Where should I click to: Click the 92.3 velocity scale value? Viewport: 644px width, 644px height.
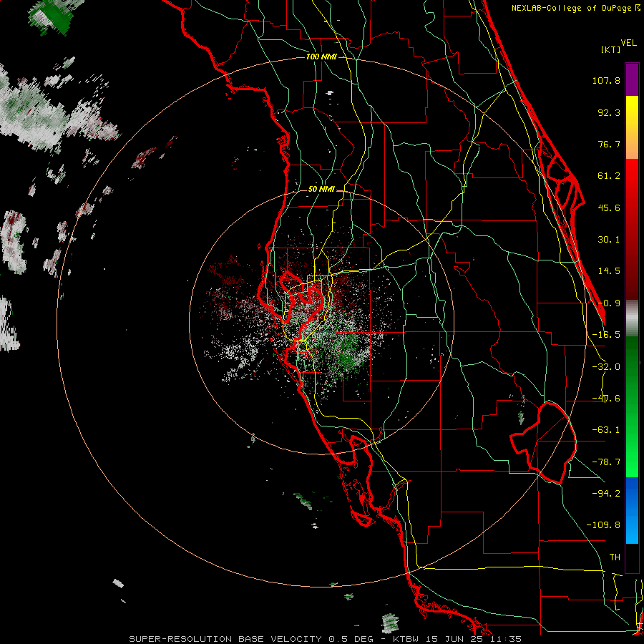[609, 112]
